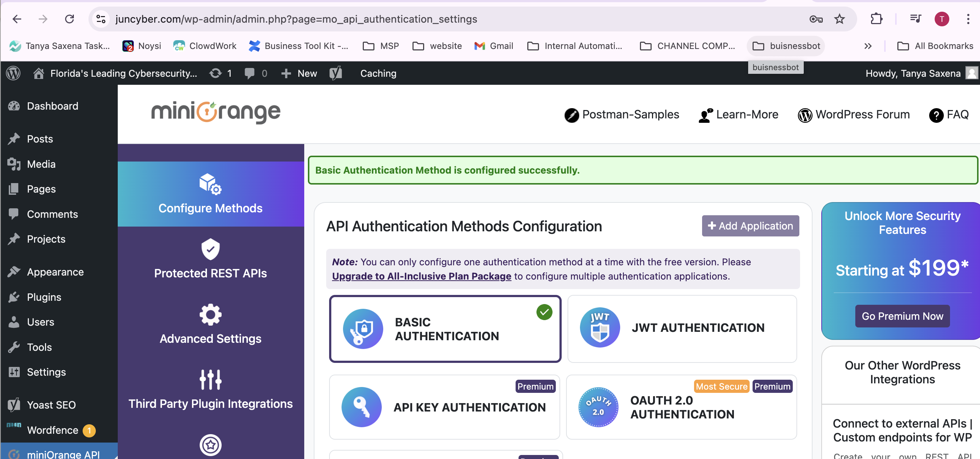Open Gmail bookmark

[x=493, y=46]
